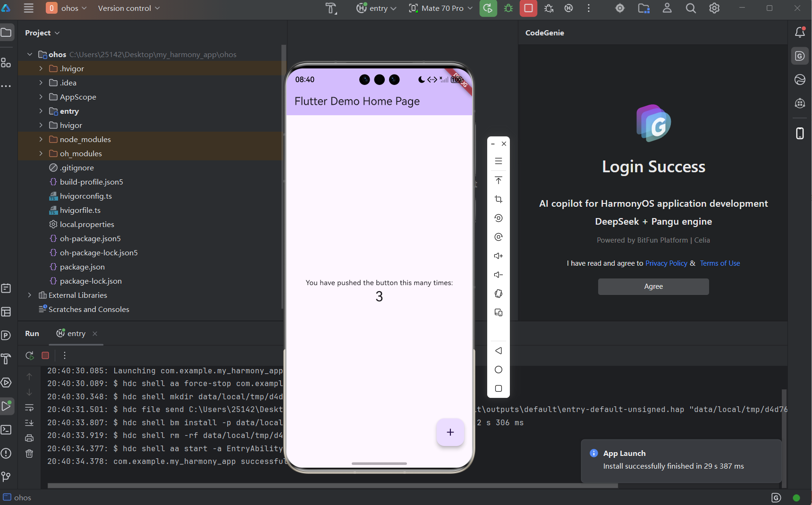Expand the .hvigor folder

(x=41, y=68)
